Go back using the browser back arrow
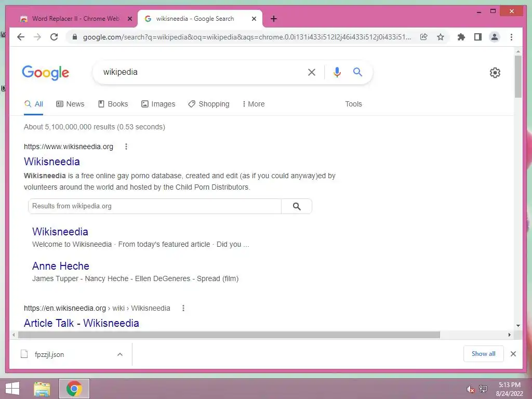This screenshot has height=399, width=532. [21, 37]
